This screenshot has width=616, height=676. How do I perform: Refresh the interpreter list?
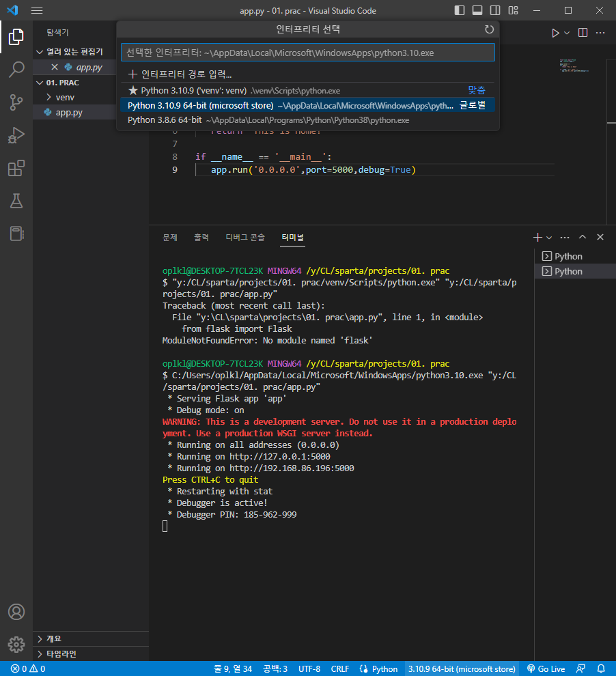pos(489,29)
